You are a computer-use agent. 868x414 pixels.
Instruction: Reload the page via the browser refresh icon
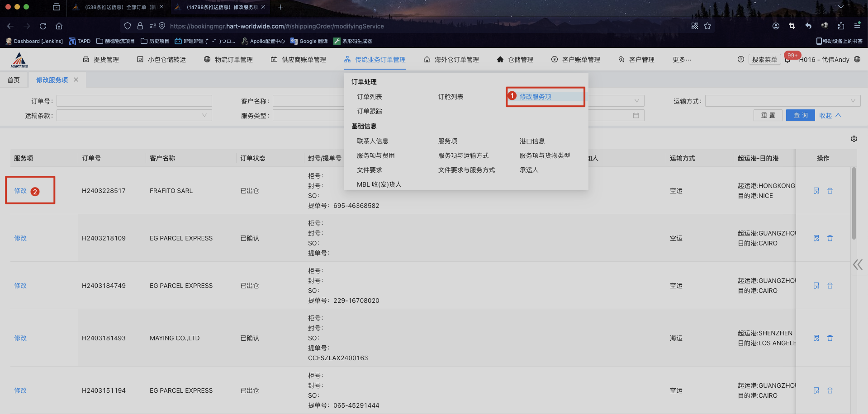[x=43, y=26]
